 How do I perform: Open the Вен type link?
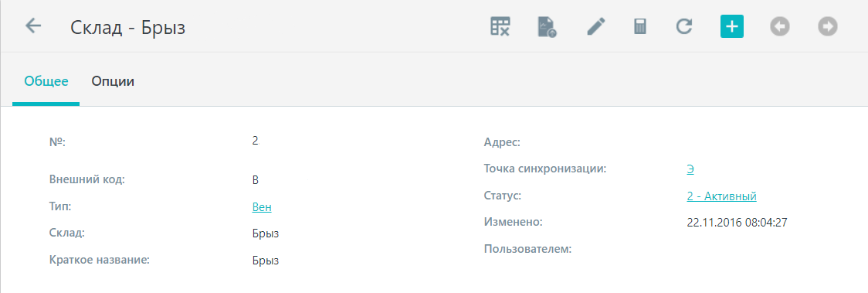[x=262, y=207]
